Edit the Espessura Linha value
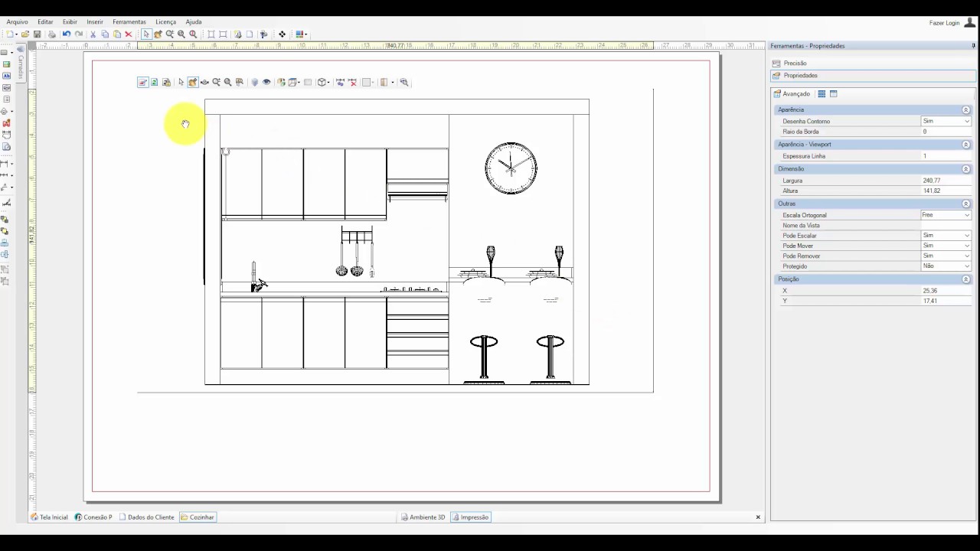 [x=946, y=156]
